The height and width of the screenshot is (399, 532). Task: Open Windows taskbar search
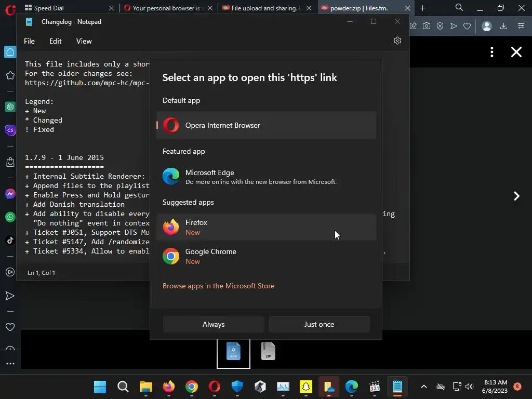(123, 387)
